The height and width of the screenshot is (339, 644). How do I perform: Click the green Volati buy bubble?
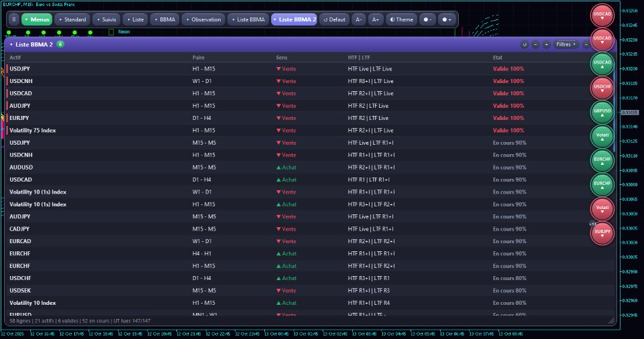tap(602, 137)
